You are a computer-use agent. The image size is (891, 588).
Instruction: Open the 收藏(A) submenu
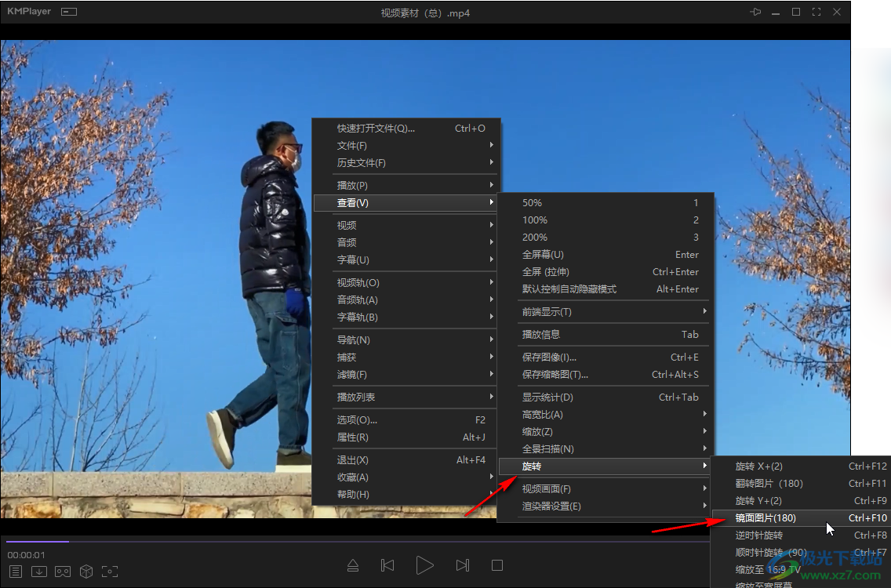coord(405,477)
